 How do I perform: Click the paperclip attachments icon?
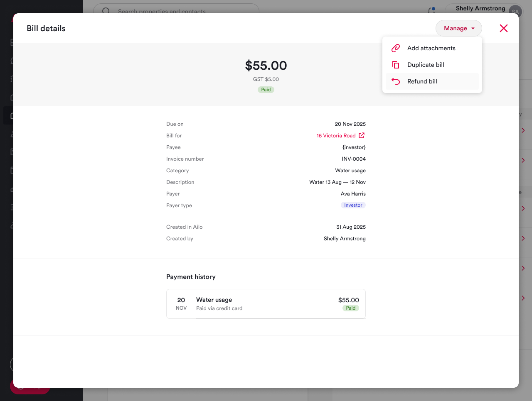click(x=396, y=48)
